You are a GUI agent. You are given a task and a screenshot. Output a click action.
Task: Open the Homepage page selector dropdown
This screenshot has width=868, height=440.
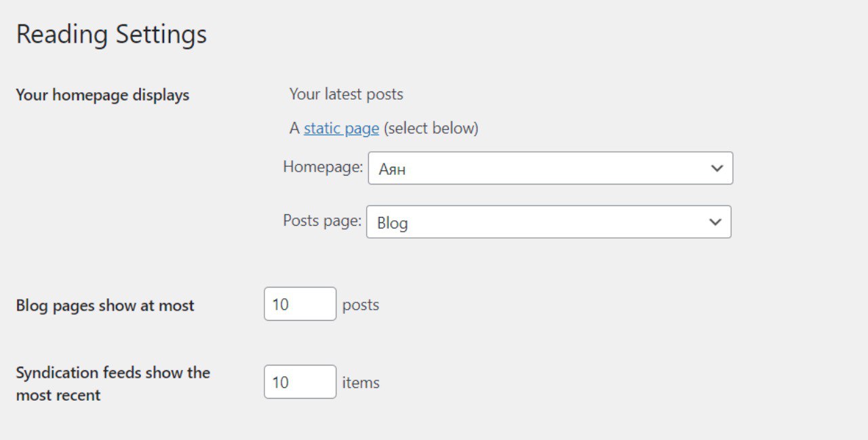[550, 168]
